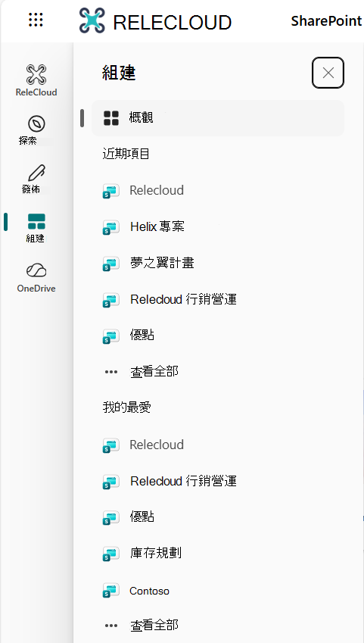Viewport: 364px width, 643px height.
Task: Open Relecloud under 近期項目
Action: click(157, 191)
